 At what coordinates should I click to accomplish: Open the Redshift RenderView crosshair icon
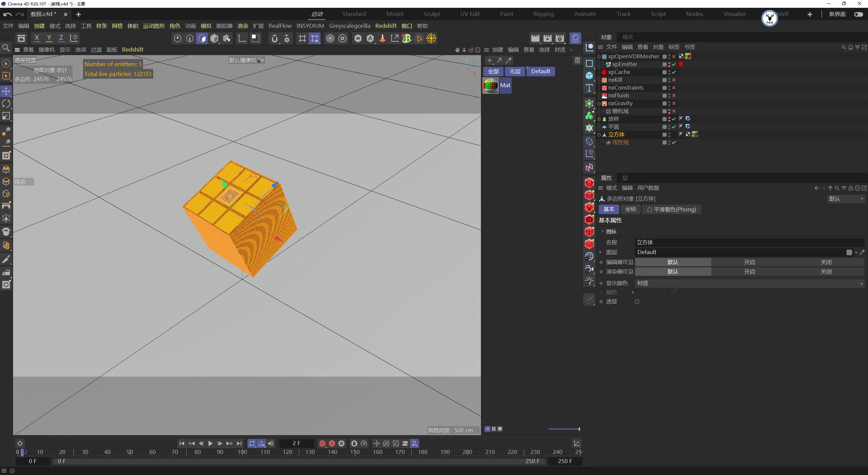(x=431, y=38)
